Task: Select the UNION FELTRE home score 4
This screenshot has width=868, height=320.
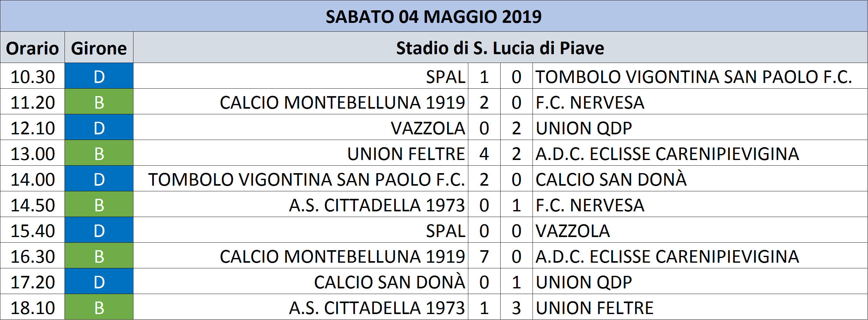Action: [x=484, y=153]
